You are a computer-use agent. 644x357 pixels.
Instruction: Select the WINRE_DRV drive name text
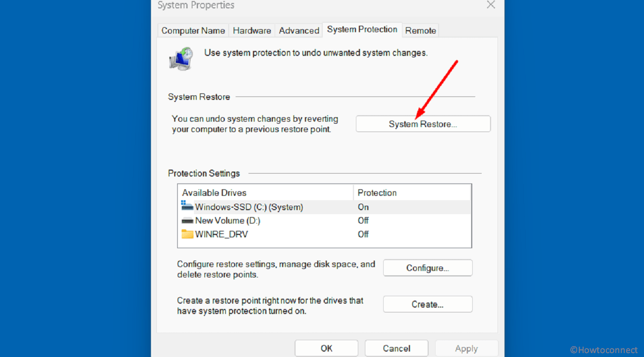click(x=221, y=234)
